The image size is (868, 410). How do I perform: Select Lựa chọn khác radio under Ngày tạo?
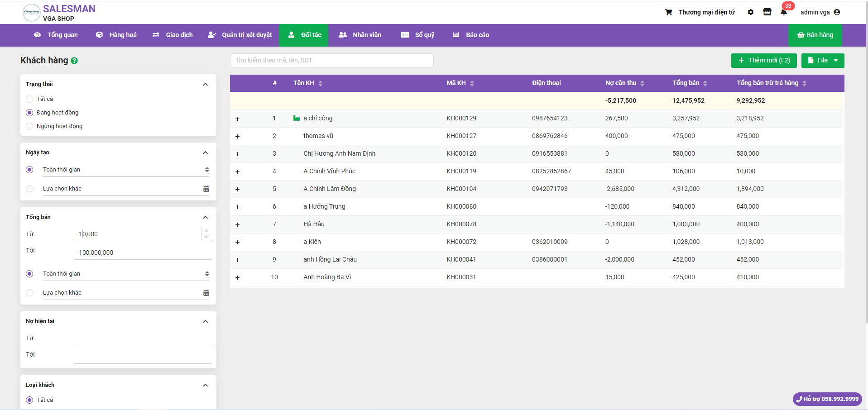pos(29,189)
